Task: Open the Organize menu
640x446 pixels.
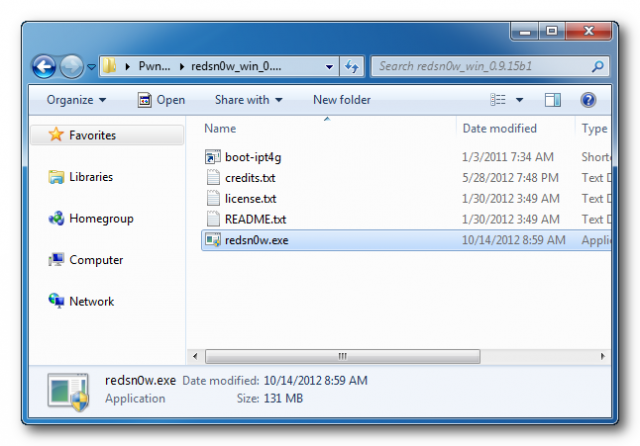Action: coord(76,100)
